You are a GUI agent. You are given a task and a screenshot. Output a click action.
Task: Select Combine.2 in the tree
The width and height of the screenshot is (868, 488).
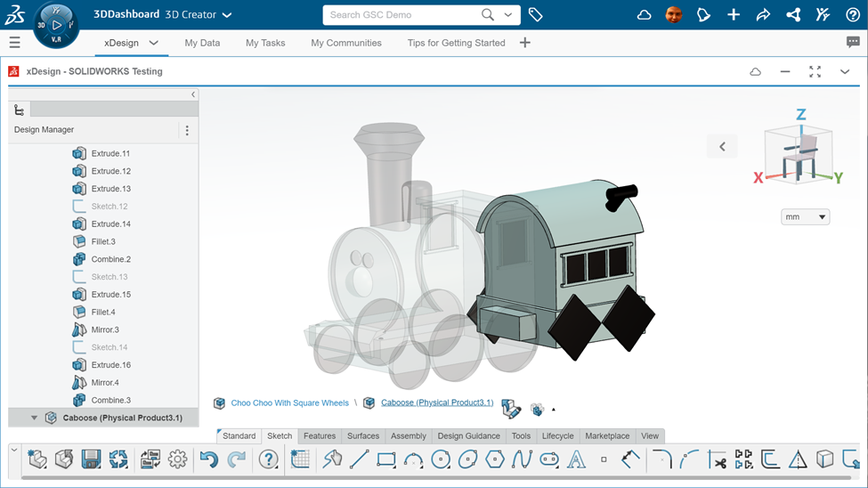pos(110,259)
